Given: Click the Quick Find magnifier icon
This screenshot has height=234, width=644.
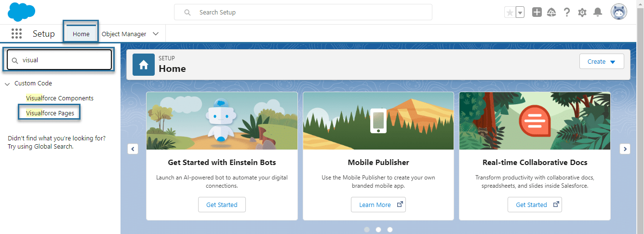Looking at the screenshot, I should [15, 60].
